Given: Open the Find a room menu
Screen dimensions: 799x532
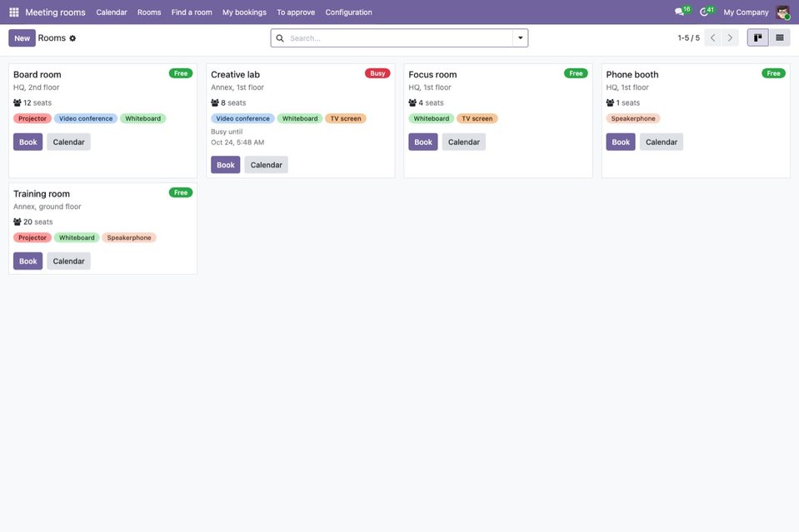Looking at the screenshot, I should click(x=192, y=12).
